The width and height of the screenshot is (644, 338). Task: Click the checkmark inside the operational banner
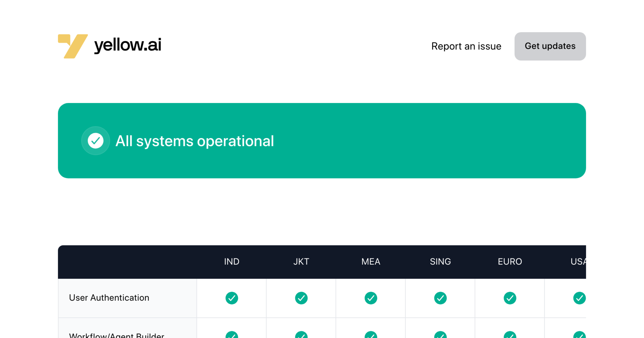96,141
